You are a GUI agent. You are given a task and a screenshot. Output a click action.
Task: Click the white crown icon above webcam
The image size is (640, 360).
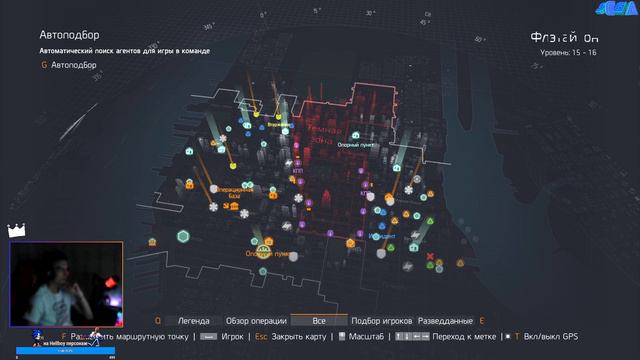click(16, 231)
